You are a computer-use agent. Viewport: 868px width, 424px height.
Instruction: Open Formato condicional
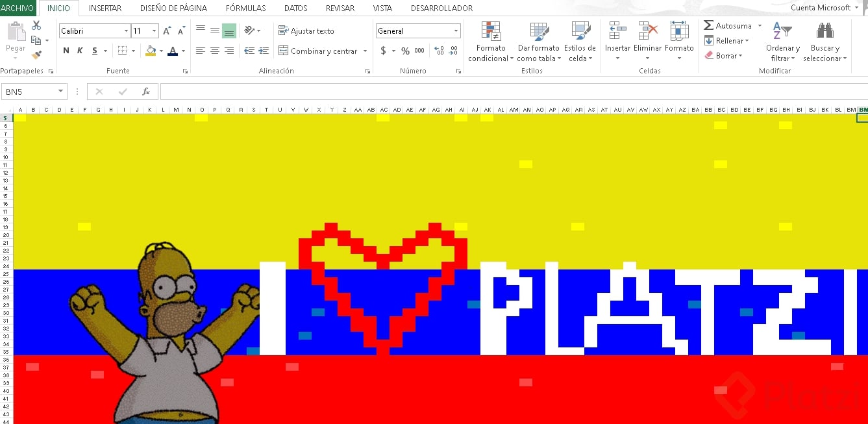tap(491, 42)
